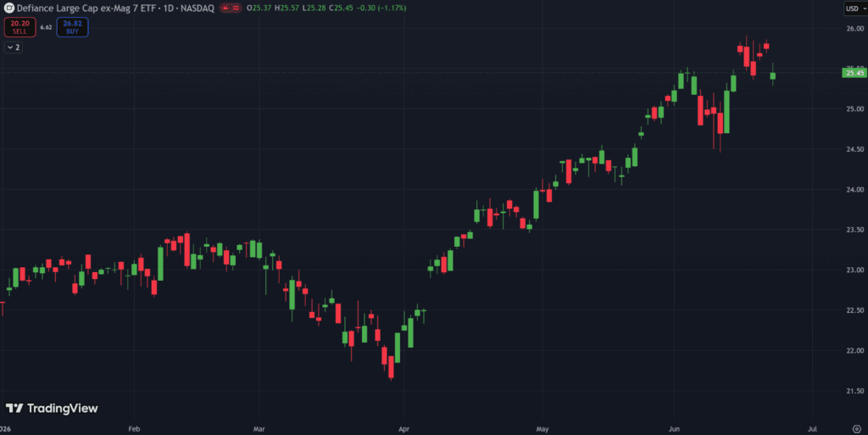Click the high value H25.57
Image resolution: width=868 pixels, height=435 pixels.
tap(287, 8)
